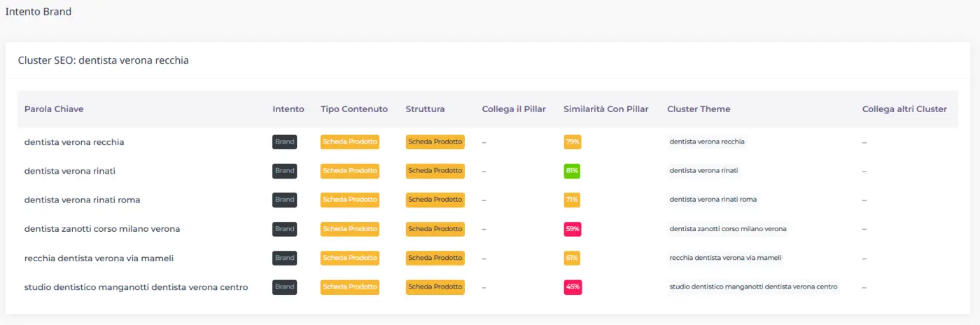Select keyword studio dentistico manganotti dentista verona centro
The height and width of the screenshot is (325, 980).
136,287
